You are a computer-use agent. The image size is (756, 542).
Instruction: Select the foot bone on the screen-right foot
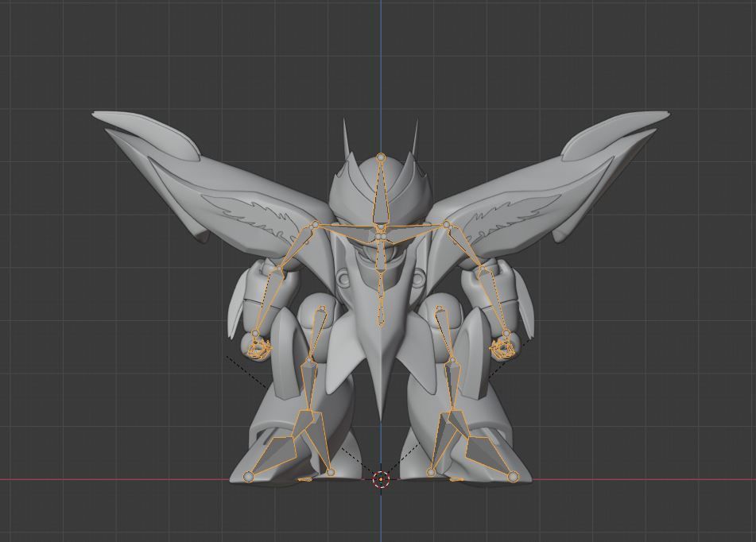487,455
